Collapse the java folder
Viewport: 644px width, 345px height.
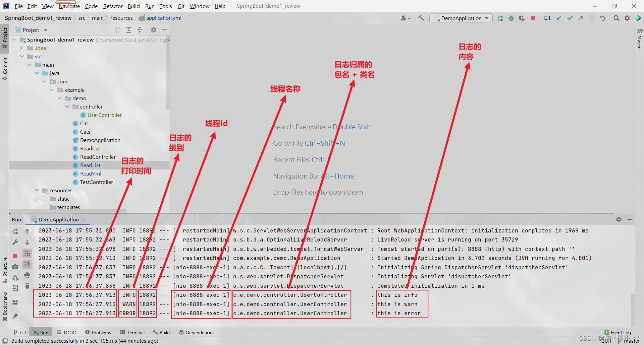pos(37,73)
